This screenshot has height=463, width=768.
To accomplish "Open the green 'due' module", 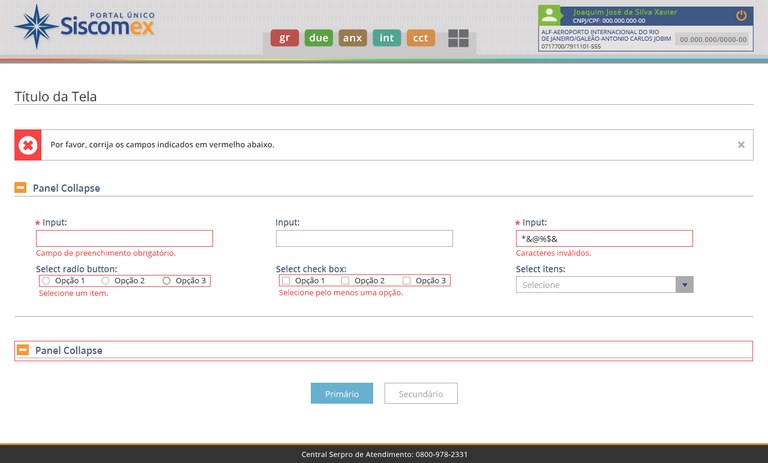I will 319,38.
